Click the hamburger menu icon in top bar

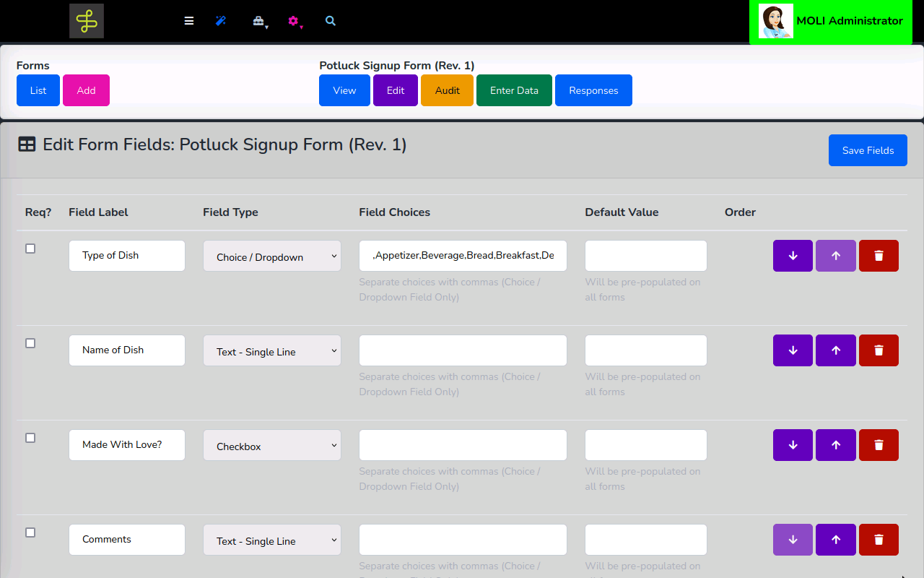click(189, 21)
